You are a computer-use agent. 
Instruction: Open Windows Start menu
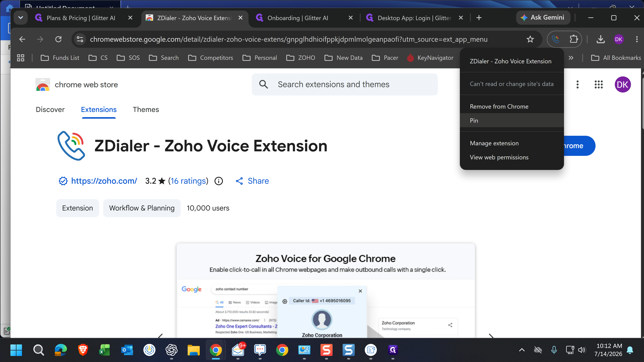pyautogui.click(x=16, y=350)
